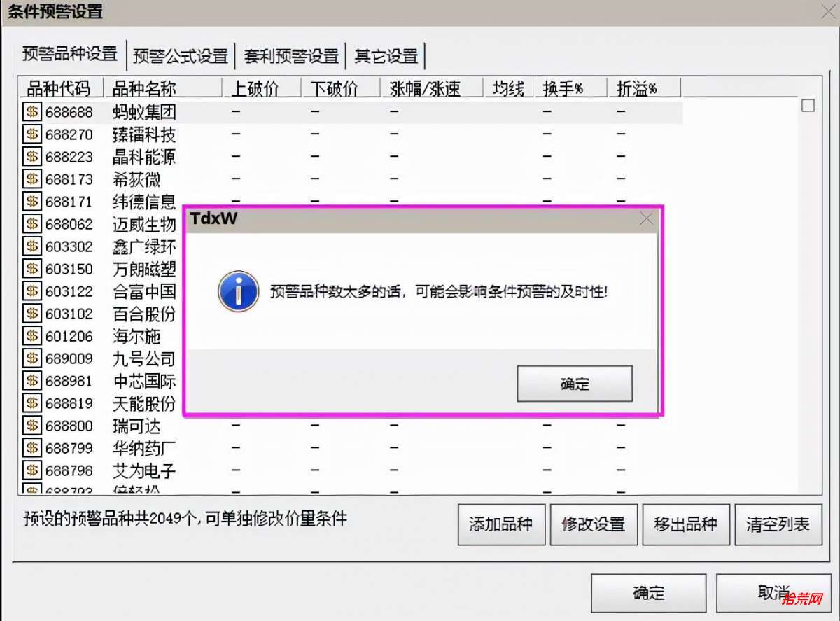This screenshot has height=621, width=840.
Task: Click the icon next to 688800 瑞可达
Action: (x=32, y=425)
